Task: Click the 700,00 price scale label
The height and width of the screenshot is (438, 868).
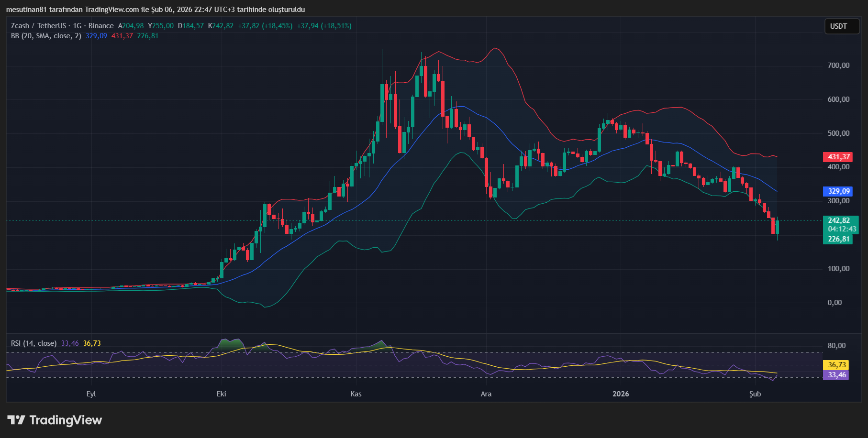Action: coord(838,66)
